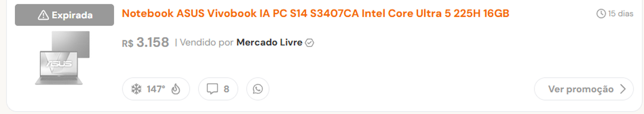Click the verified badge beside Mercado Livre

[x=309, y=43]
